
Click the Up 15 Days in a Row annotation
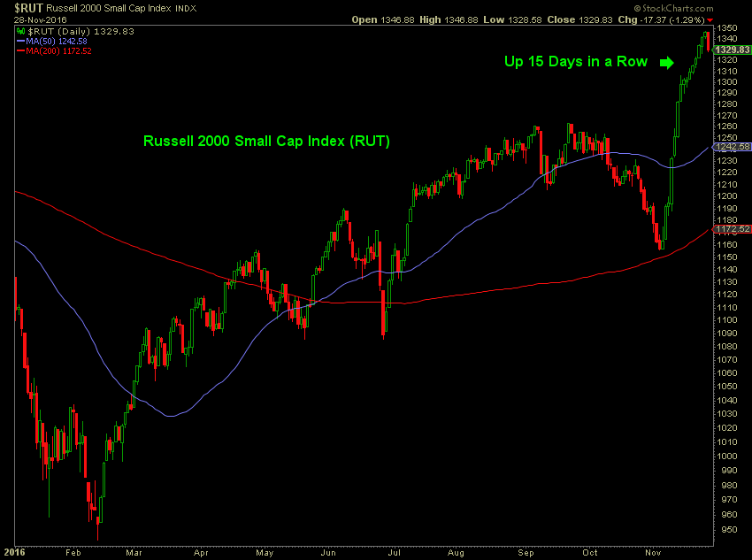point(576,61)
